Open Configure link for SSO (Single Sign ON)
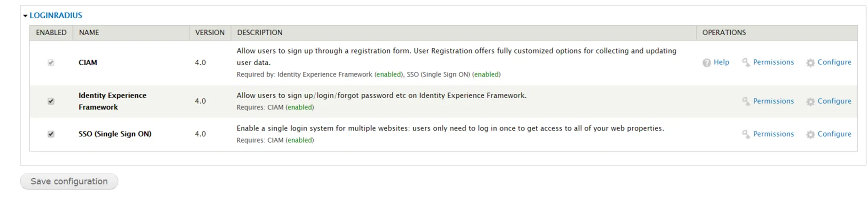Viewport: 868px width, 200px height. click(834, 134)
